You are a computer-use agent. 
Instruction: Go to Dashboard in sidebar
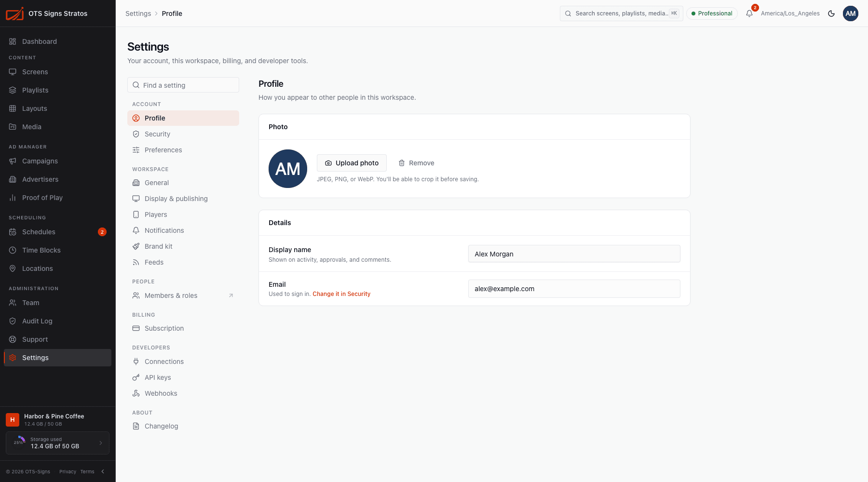pos(57,41)
